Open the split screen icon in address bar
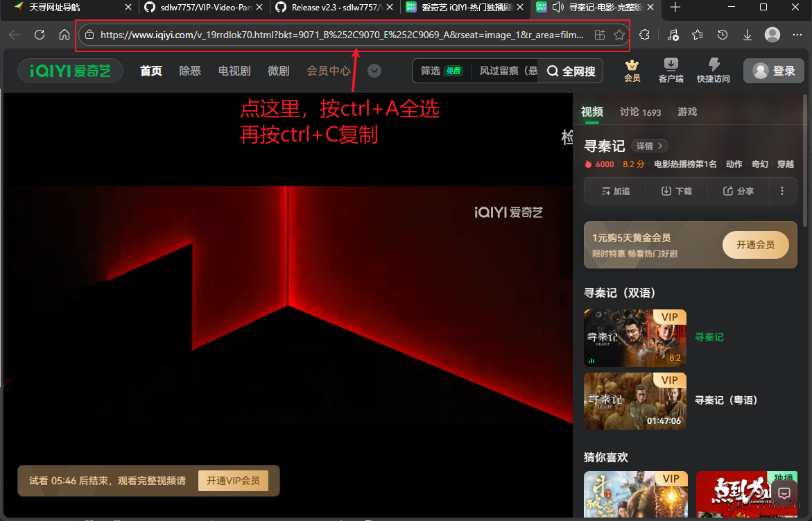812x521 pixels. [x=600, y=35]
